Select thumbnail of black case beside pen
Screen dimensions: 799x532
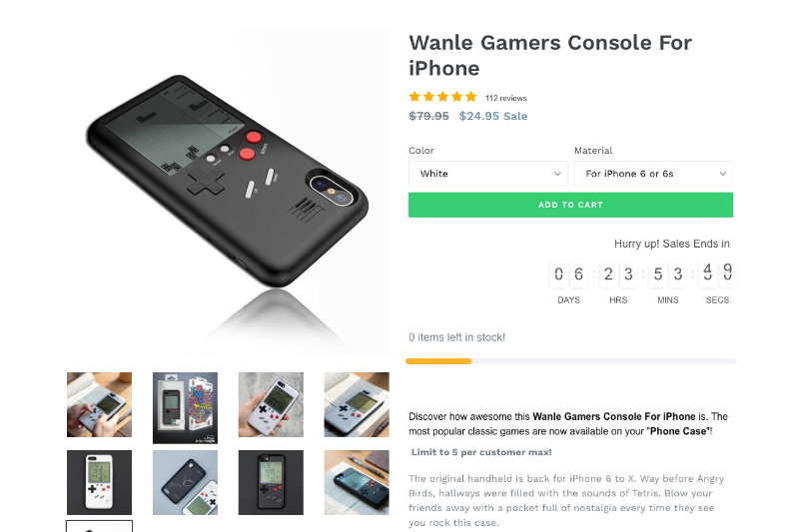[x=357, y=482]
